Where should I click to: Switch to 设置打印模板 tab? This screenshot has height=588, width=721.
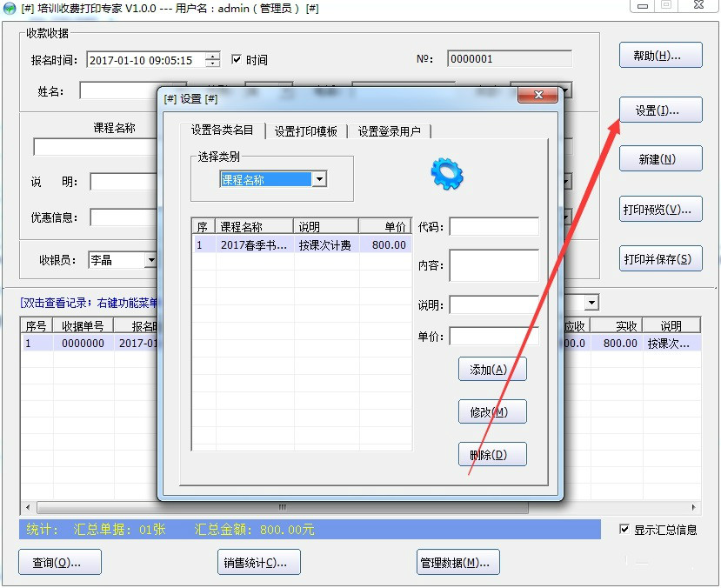click(306, 131)
